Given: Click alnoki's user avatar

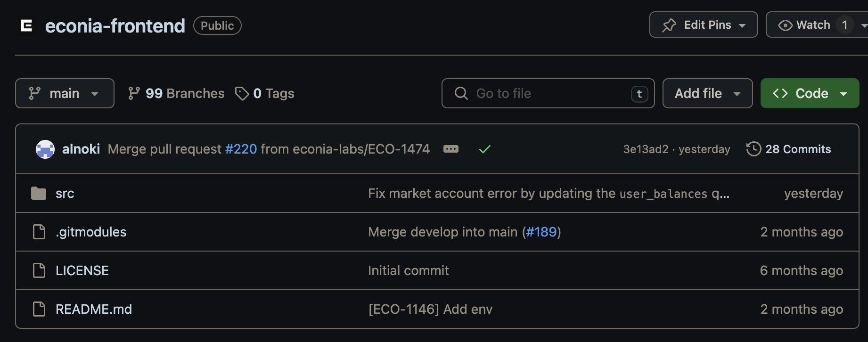Looking at the screenshot, I should [45, 149].
